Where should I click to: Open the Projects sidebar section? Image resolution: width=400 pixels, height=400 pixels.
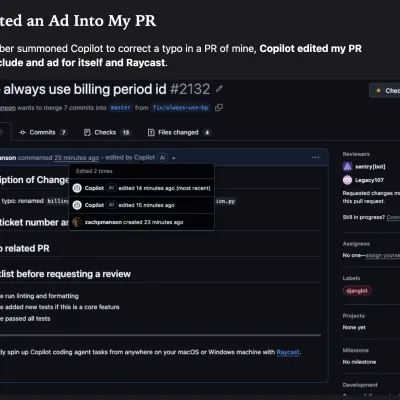coord(354,316)
